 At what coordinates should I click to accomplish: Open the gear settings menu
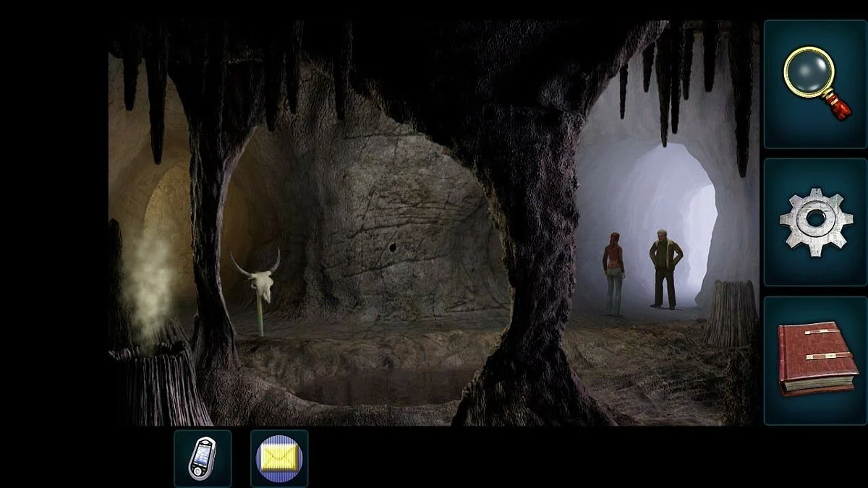(815, 222)
